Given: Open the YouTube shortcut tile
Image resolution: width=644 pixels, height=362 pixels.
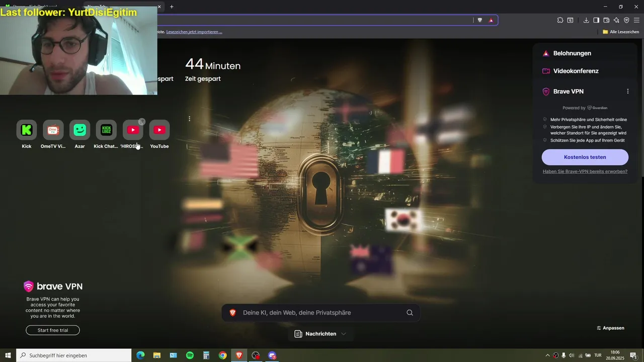Looking at the screenshot, I should coord(159,134).
